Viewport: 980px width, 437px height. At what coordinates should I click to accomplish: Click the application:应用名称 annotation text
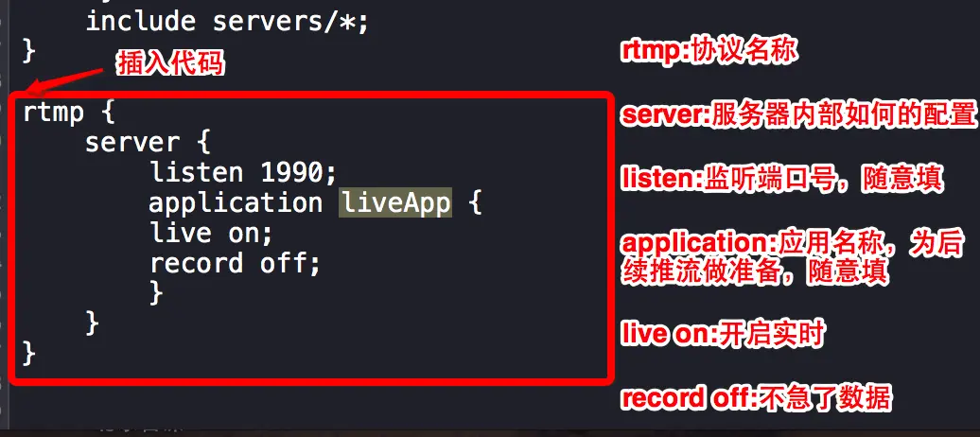point(792,257)
